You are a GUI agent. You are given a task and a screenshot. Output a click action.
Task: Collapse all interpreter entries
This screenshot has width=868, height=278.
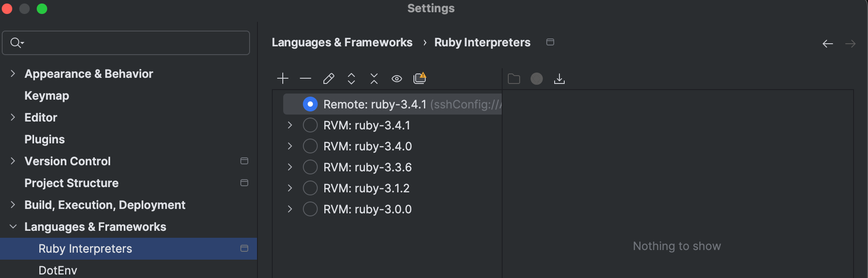pos(374,78)
